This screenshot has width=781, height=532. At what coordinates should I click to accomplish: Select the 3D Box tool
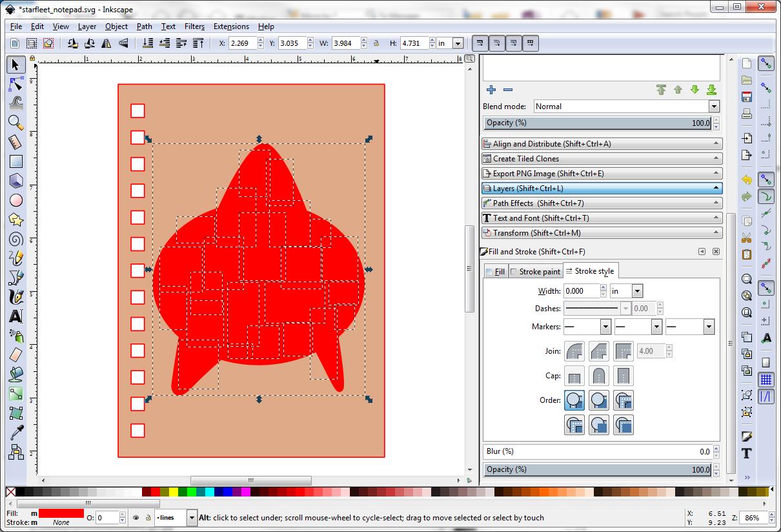(x=16, y=181)
